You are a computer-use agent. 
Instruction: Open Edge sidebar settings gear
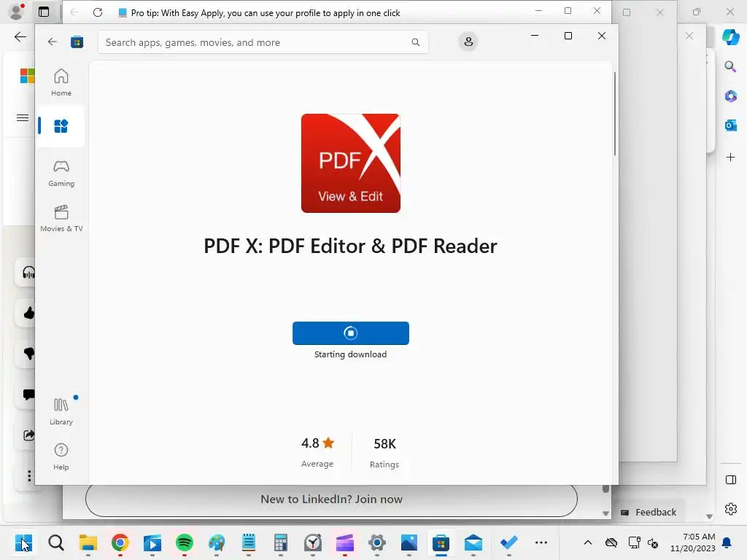pos(730,509)
